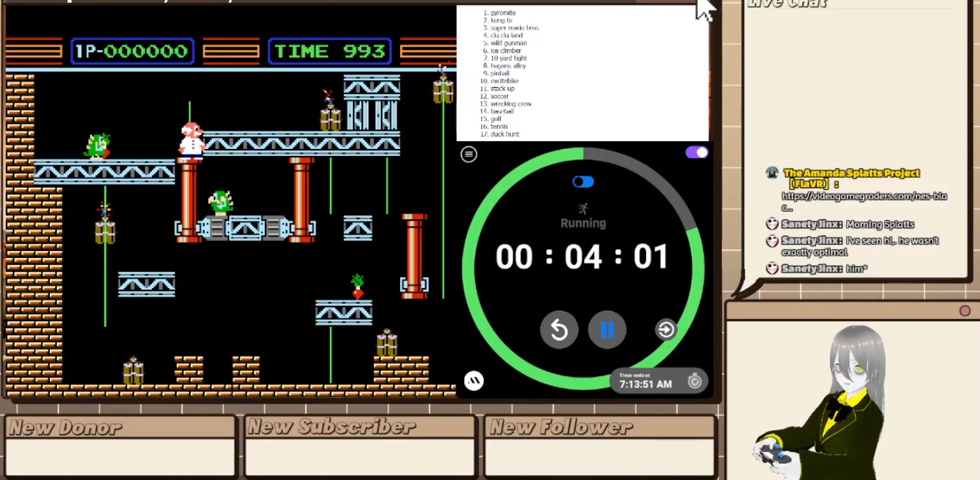Click the Live Chat header
The image size is (980, 480).
787,4
